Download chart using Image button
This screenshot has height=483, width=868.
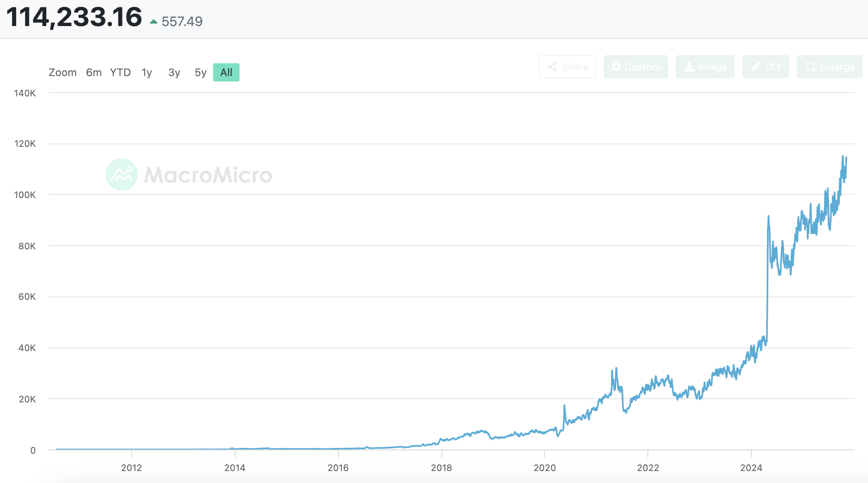click(x=705, y=67)
